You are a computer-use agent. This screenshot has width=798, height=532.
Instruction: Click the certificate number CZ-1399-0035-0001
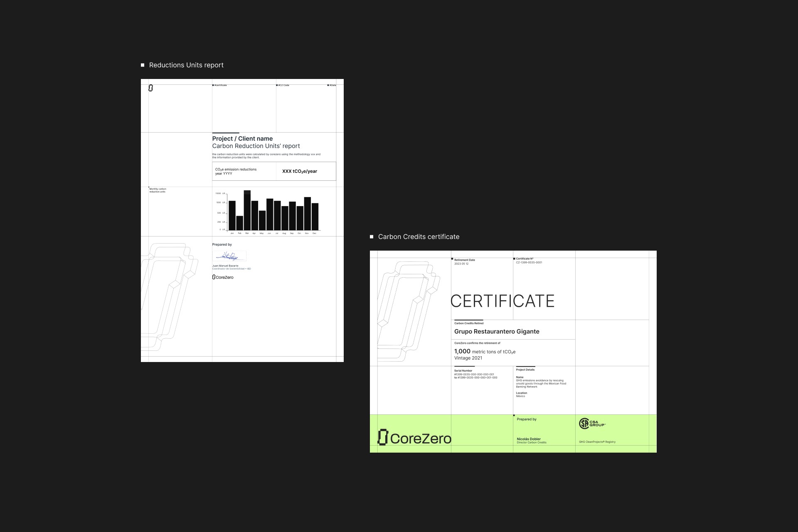[x=529, y=263]
